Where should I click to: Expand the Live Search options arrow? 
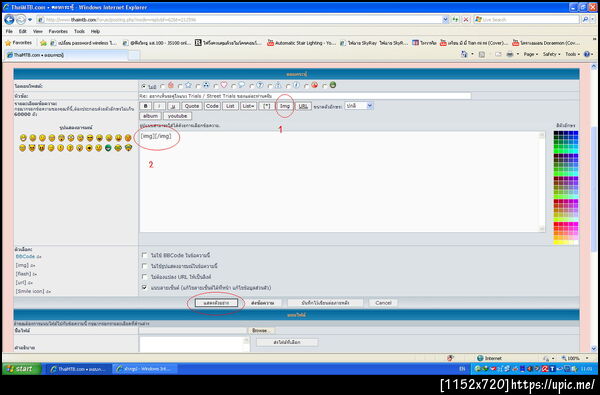[592, 19]
